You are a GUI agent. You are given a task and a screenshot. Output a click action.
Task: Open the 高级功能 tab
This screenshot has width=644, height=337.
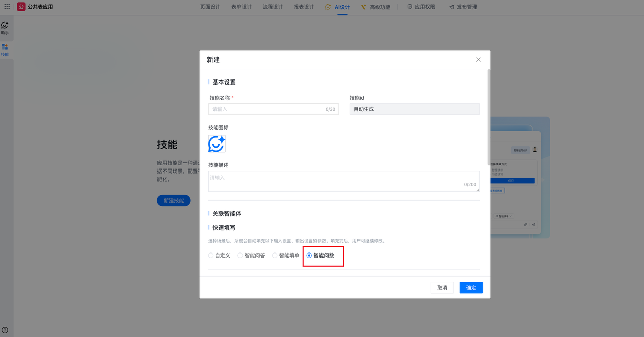point(375,7)
